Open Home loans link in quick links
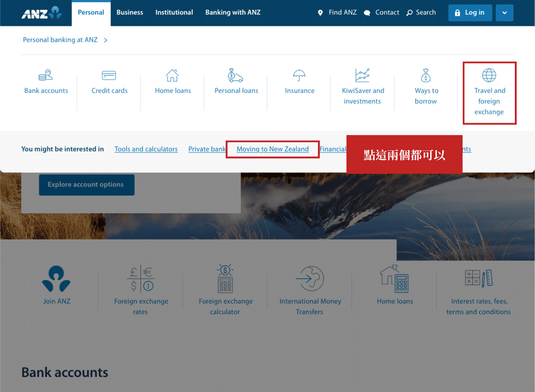 (395, 302)
